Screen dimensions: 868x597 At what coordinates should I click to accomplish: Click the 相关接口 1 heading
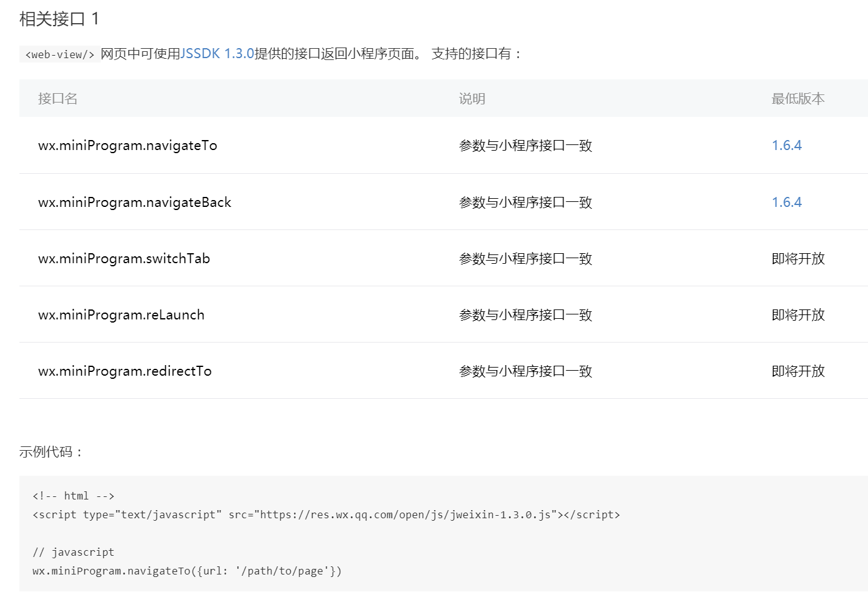(59, 19)
